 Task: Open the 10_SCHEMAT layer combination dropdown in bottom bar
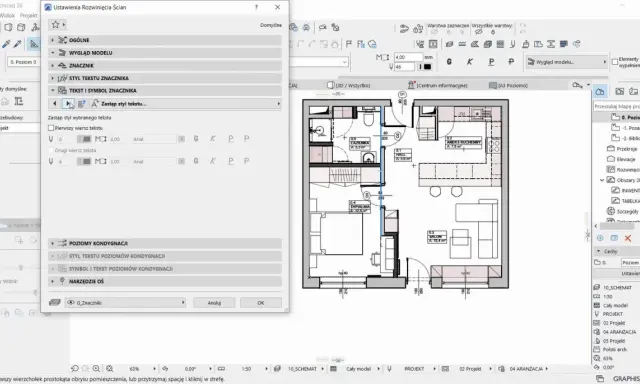pyautogui.click(x=301, y=369)
